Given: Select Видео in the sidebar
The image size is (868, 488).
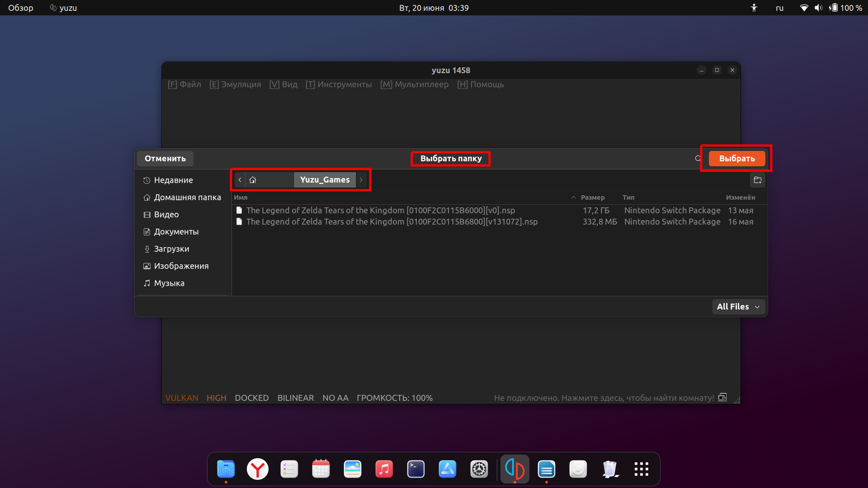Looking at the screenshot, I should tap(184, 215).
